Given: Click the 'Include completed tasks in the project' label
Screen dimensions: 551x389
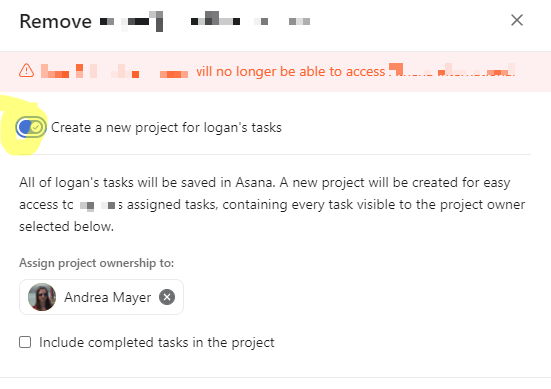Looking at the screenshot, I should pyautogui.click(x=157, y=342).
